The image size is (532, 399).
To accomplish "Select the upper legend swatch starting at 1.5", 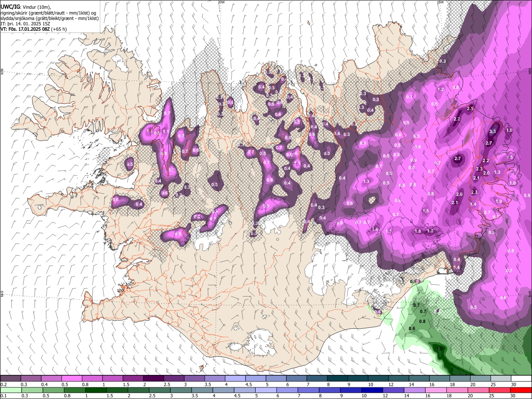I will click(x=133, y=379).
